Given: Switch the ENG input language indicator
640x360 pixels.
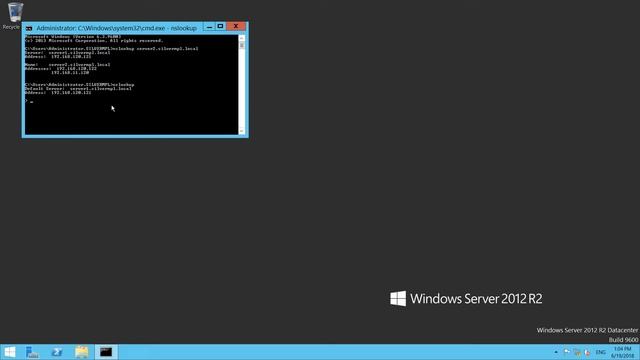Looking at the screenshot, I should 600,352.
